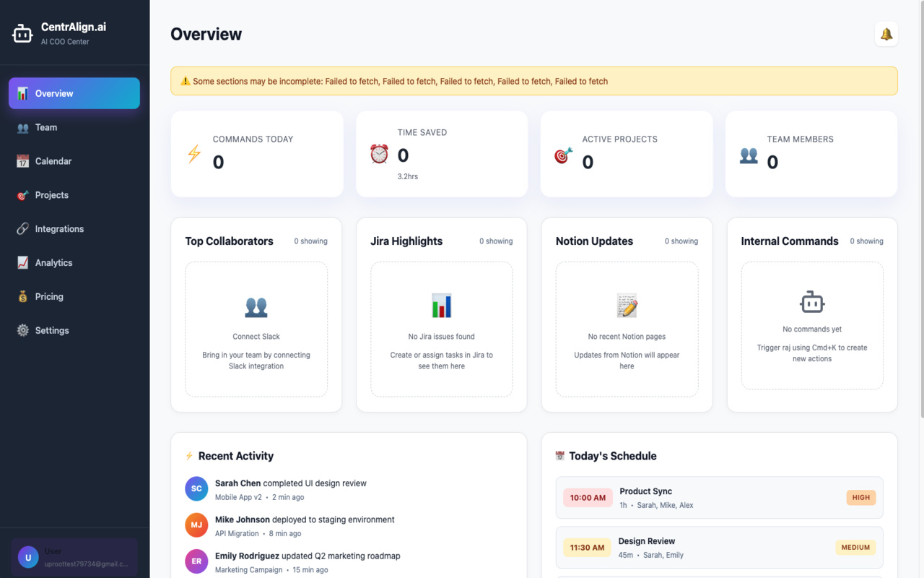Click the MJ avatar for Mike Johnson
The image size is (924, 578).
click(x=196, y=525)
